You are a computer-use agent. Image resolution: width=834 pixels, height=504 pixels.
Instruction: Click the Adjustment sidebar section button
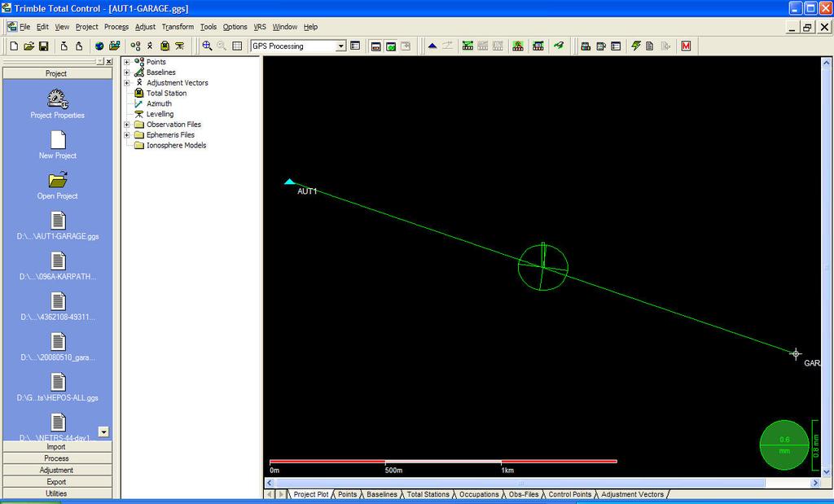58,470
